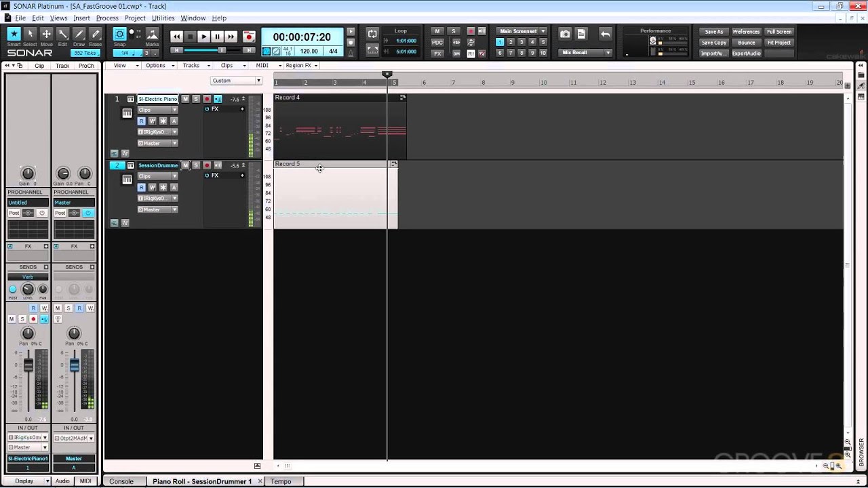This screenshot has height=488, width=868.
Task: Click the page icon next to camera
Action: [x=581, y=34]
